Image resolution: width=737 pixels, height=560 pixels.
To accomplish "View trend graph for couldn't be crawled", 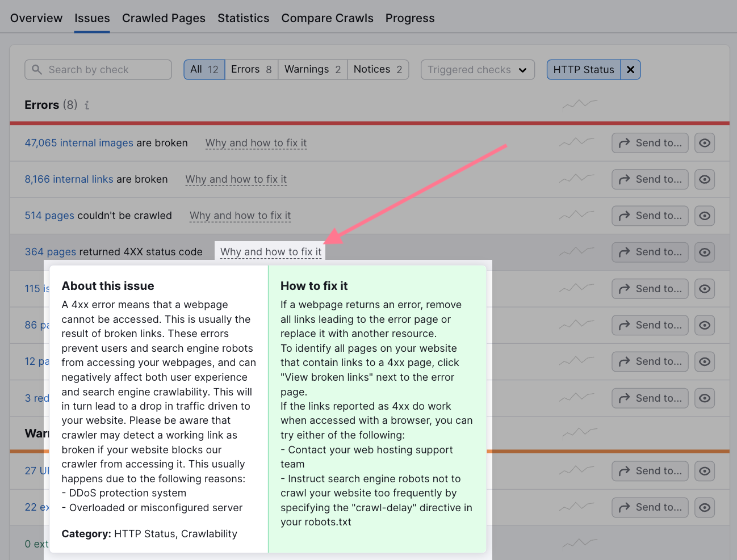I will pyautogui.click(x=577, y=214).
